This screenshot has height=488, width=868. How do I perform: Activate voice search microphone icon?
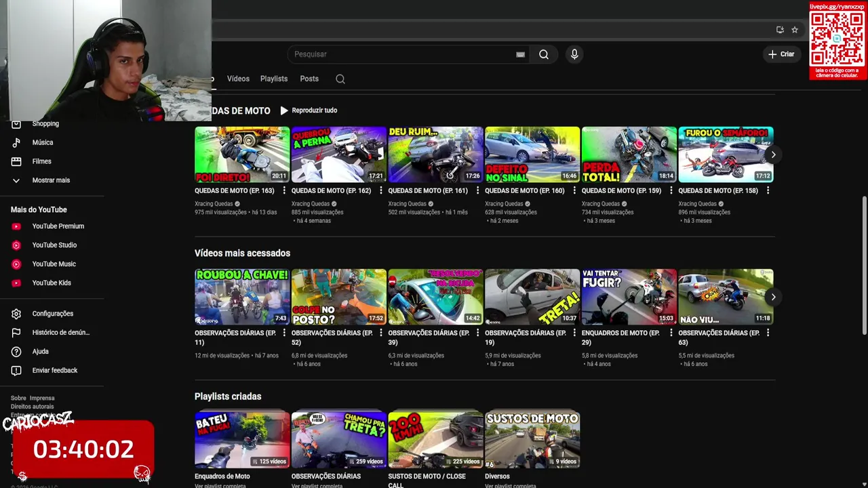point(574,54)
